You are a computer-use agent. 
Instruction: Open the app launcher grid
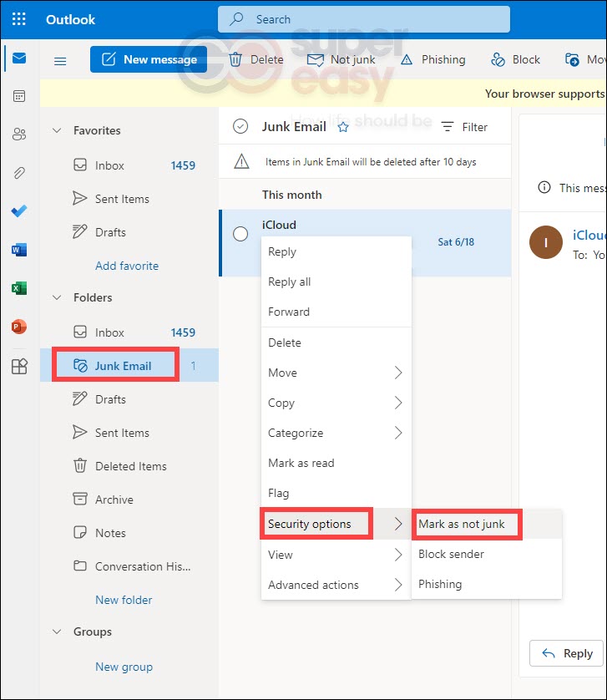tap(18, 19)
